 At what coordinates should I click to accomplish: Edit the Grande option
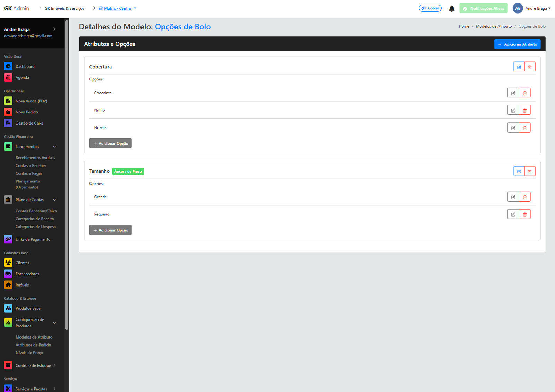pos(513,197)
